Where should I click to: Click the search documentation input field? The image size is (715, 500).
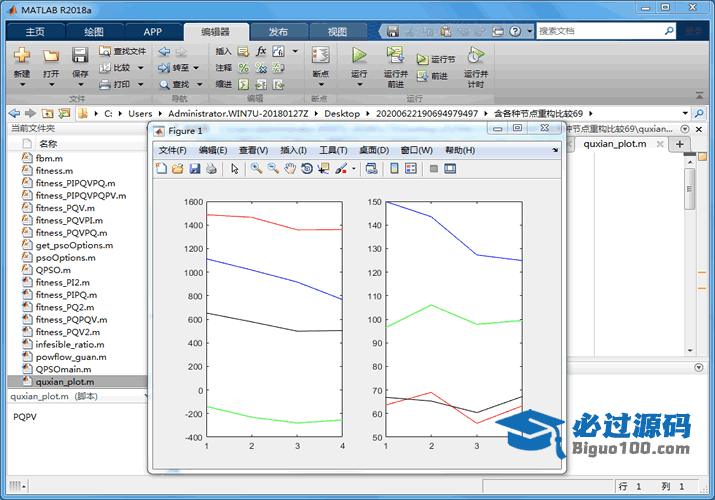tap(600, 31)
